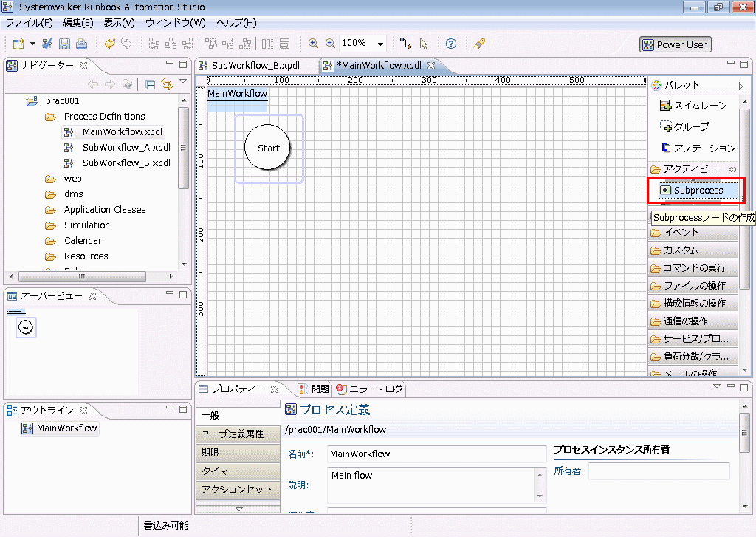Select the prac001 project node
Screen dimensions: 756x537
point(62,101)
